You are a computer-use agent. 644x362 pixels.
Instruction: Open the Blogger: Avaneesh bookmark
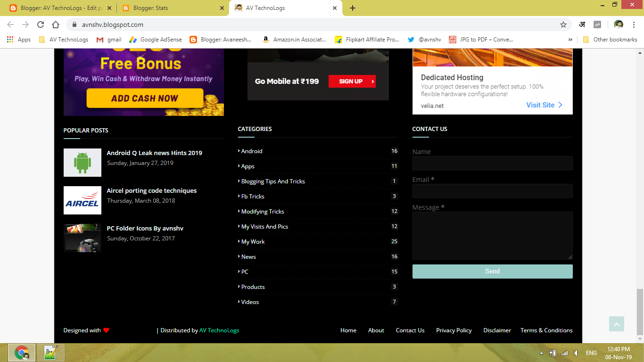[x=221, y=40]
